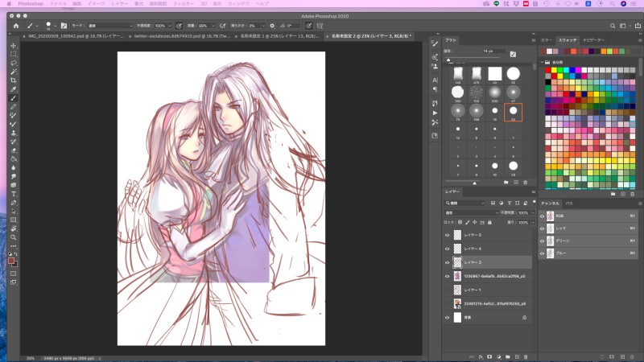
Task: Select the Lasso tool
Action: pos(14,63)
